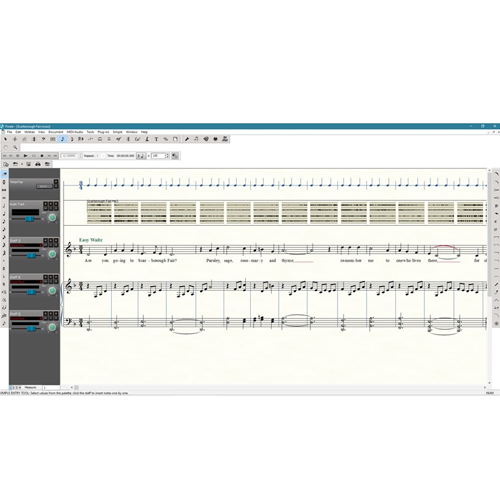Click the button on the TempoTap strip

(44, 186)
